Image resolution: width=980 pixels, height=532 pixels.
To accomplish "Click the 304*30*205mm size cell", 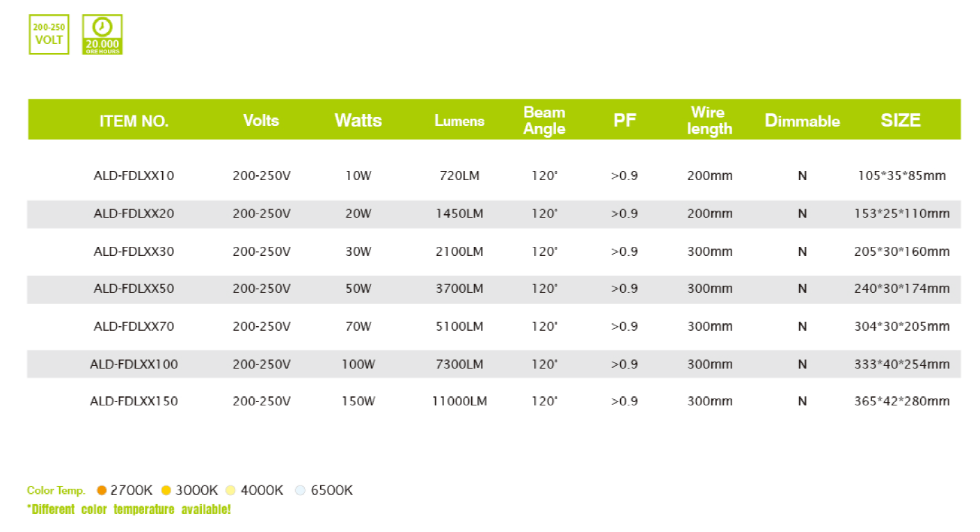I will [x=902, y=326].
